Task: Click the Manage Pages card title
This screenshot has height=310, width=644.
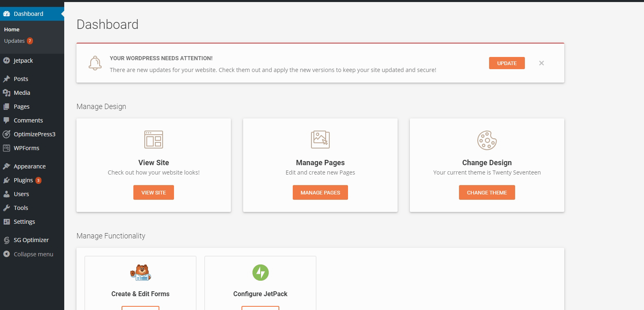Action: click(x=320, y=163)
